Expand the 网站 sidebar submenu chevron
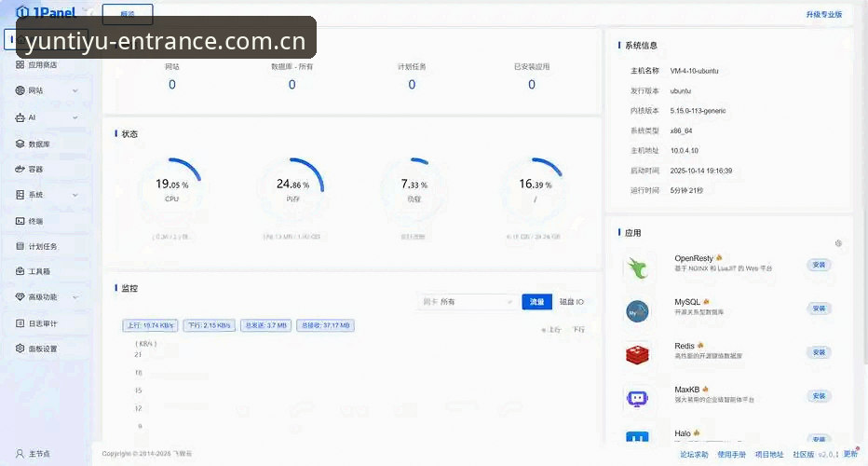868x466 pixels. pyautogui.click(x=75, y=91)
